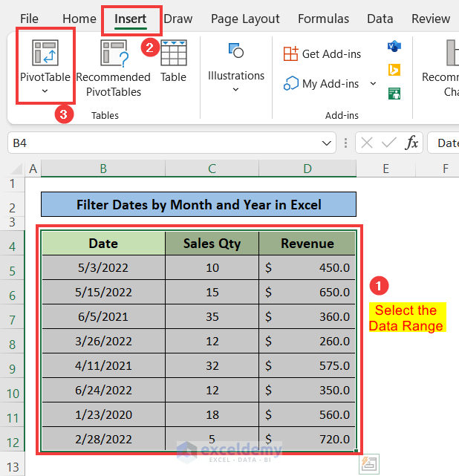Click the title cell 'Filter Dates by Month and Year in Excel'
Image resolution: width=459 pixels, height=476 pixels.
click(198, 204)
